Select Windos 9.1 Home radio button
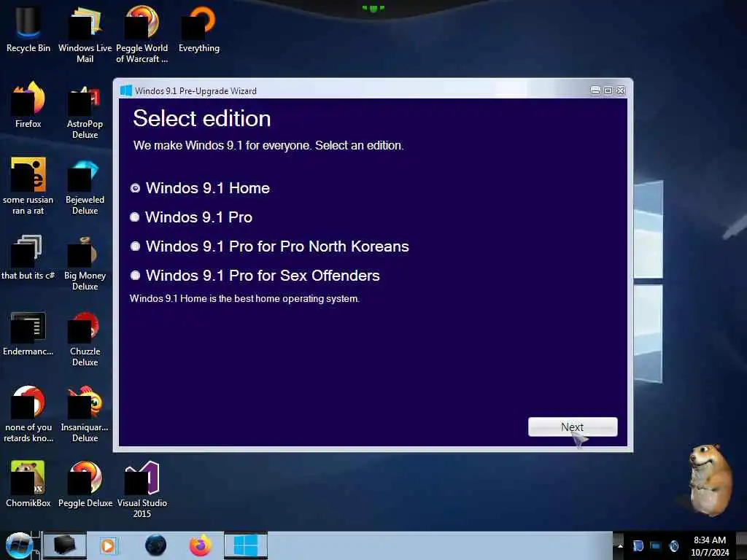Image resolution: width=747 pixels, height=560 pixels. pos(135,188)
